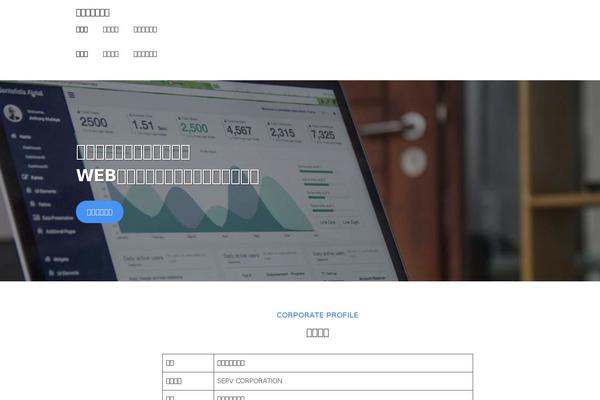Select the first link in upper navigation row
600x400 pixels.
[x=82, y=29]
